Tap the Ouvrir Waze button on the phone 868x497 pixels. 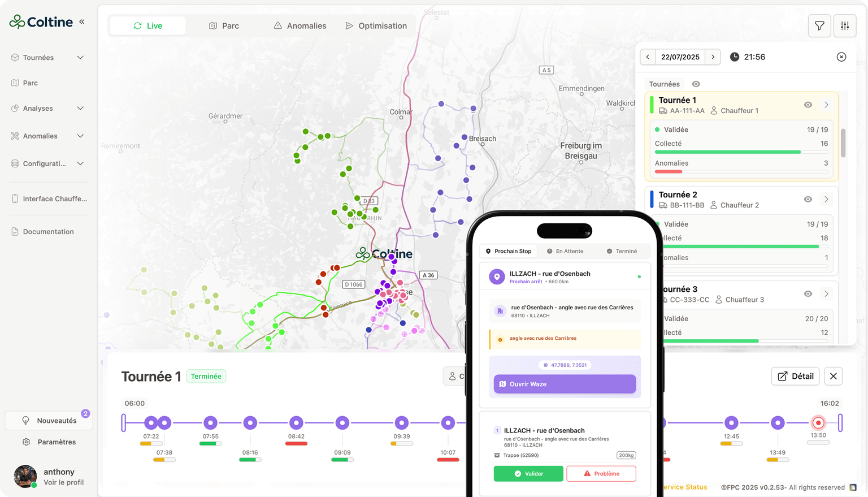click(564, 383)
